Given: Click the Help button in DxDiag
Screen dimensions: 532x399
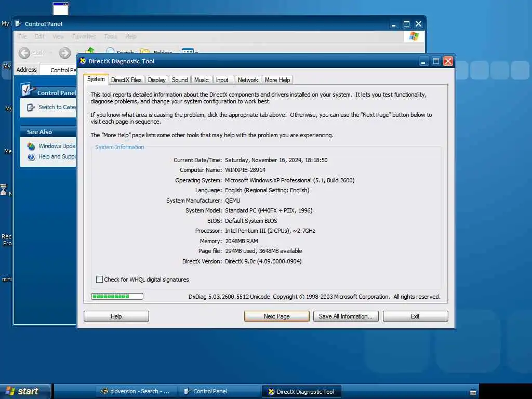Looking at the screenshot, I should pos(116,316).
